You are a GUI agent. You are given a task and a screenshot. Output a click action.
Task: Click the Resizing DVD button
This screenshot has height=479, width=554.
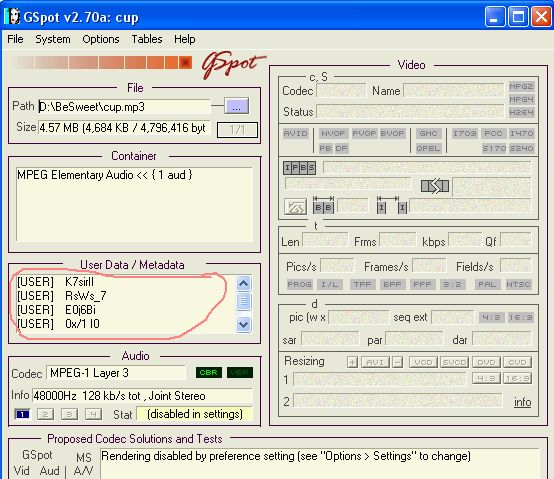pos(486,362)
